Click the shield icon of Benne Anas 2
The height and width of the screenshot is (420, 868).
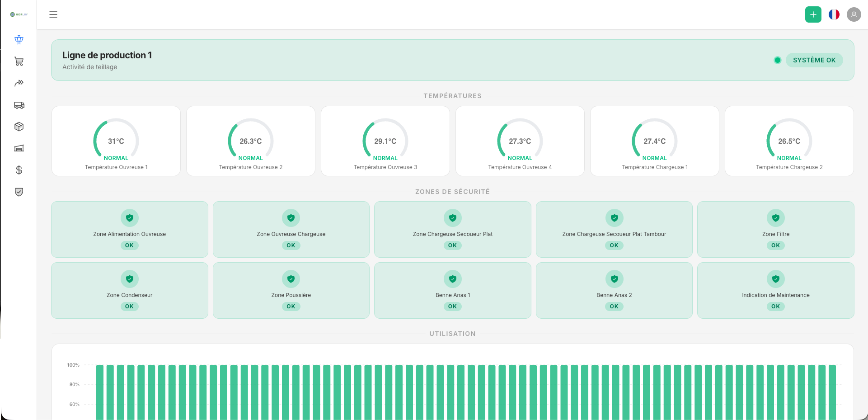tap(615, 279)
